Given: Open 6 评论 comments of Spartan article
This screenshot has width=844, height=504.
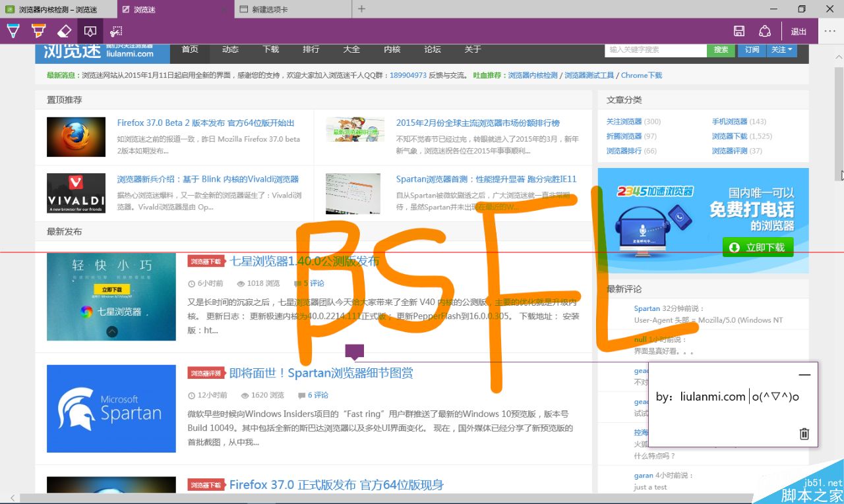Looking at the screenshot, I should (318, 395).
